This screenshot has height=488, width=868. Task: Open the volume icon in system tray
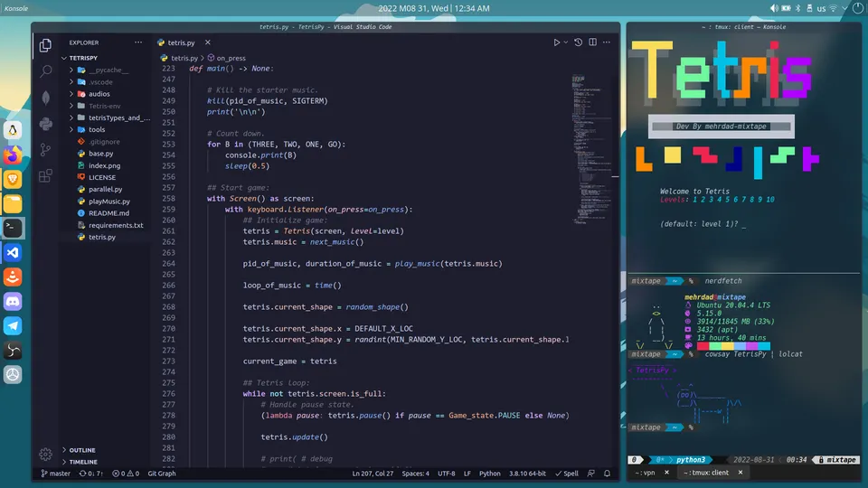click(773, 8)
